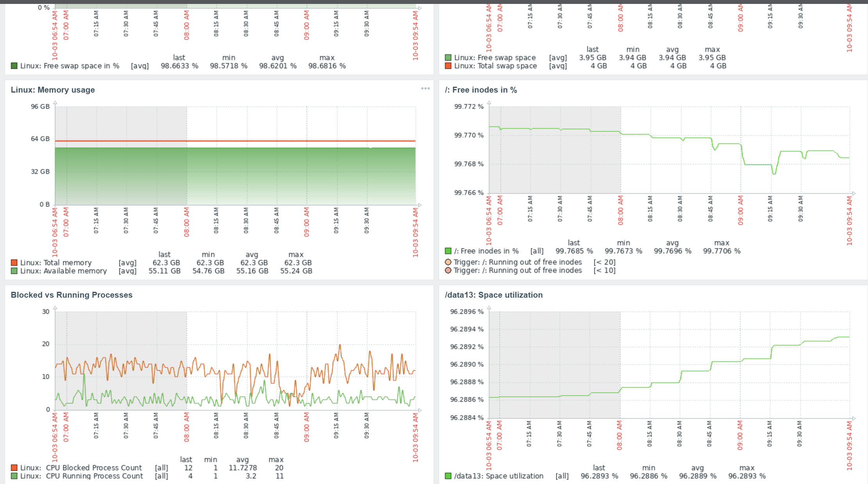Click the red Total memory line in the graph
The height and width of the screenshot is (484, 868).
[234, 141]
